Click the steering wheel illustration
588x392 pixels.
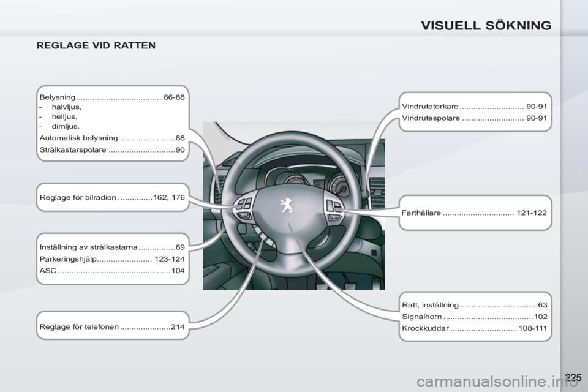[291, 206]
